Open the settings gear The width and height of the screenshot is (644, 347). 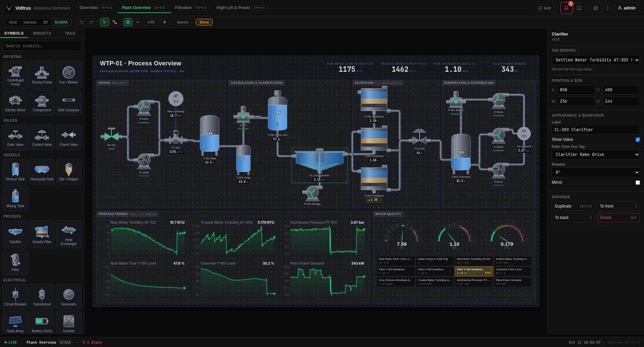click(x=596, y=8)
